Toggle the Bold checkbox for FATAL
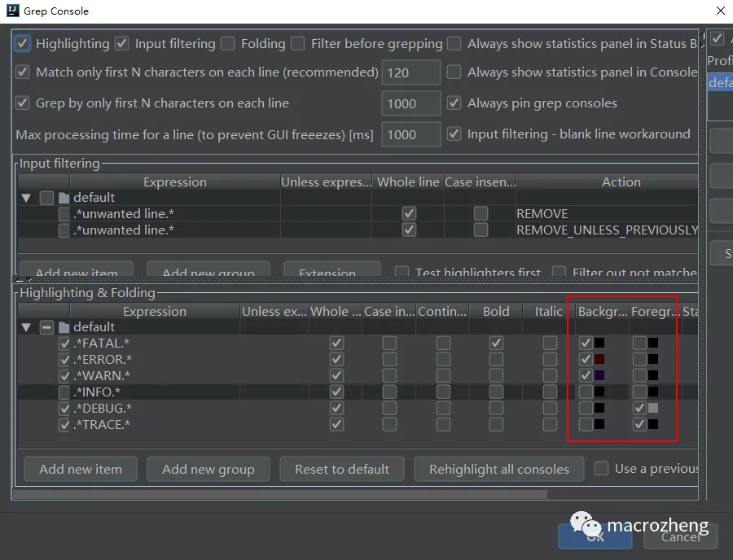 [496, 343]
